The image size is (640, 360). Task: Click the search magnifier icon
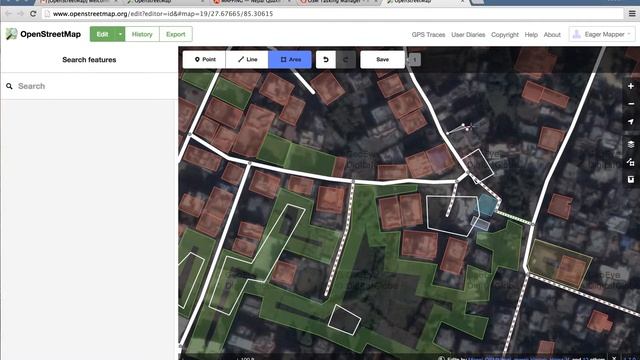[x=9, y=86]
